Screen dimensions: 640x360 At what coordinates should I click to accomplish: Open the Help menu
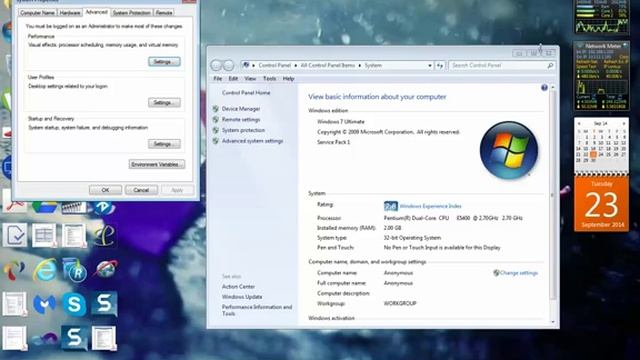pos(288,78)
